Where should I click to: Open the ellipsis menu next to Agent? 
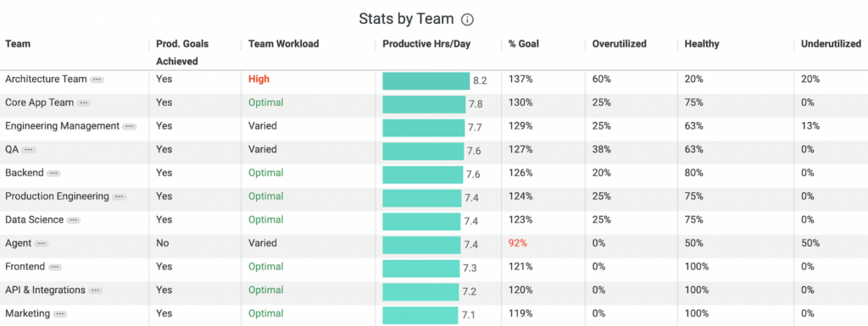pos(42,244)
